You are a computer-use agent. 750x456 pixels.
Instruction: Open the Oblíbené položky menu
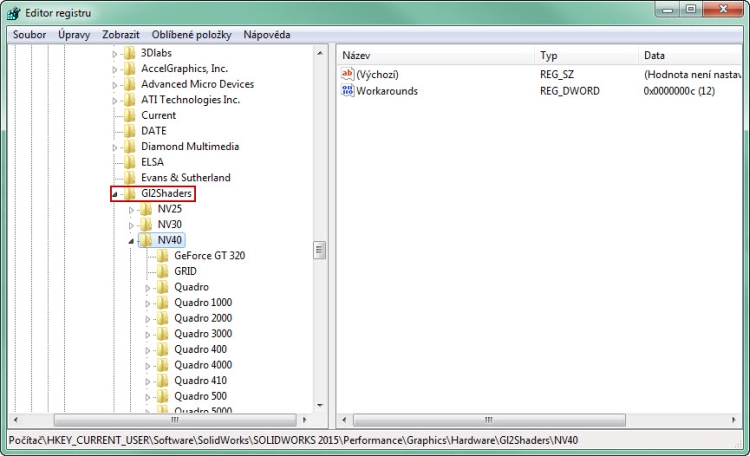(x=191, y=34)
